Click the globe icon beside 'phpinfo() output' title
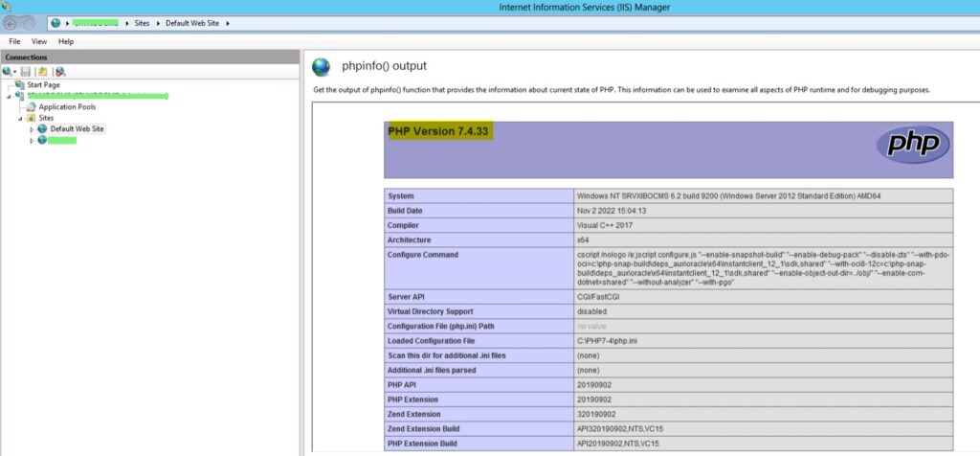The height and width of the screenshot is (456, 980). click(322, 67)
